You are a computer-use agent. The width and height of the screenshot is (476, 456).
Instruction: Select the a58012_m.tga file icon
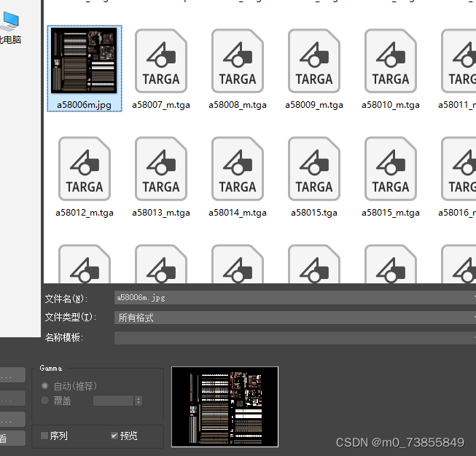[x=85, y=169]
